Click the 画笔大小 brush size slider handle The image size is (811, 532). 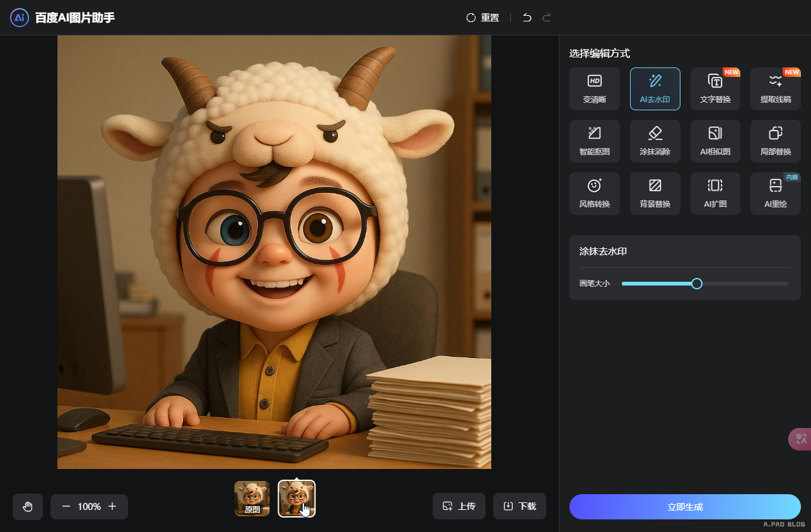[x=697, y=284]
